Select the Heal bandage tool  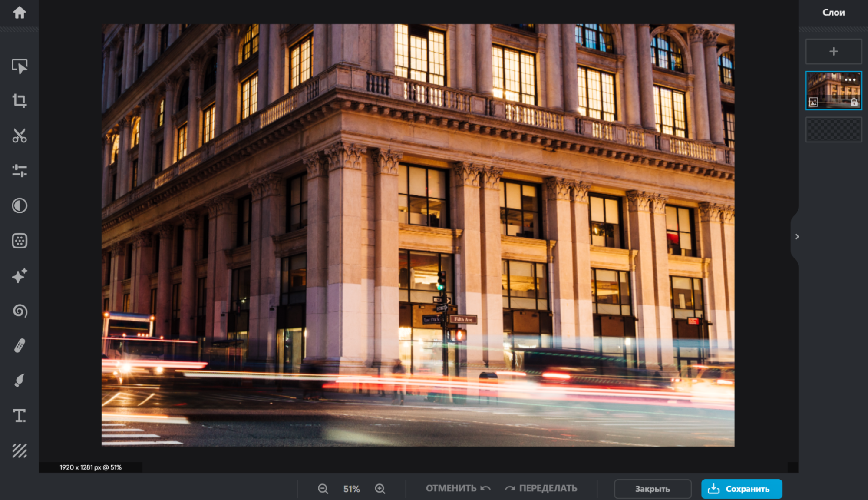click(19, 346)
